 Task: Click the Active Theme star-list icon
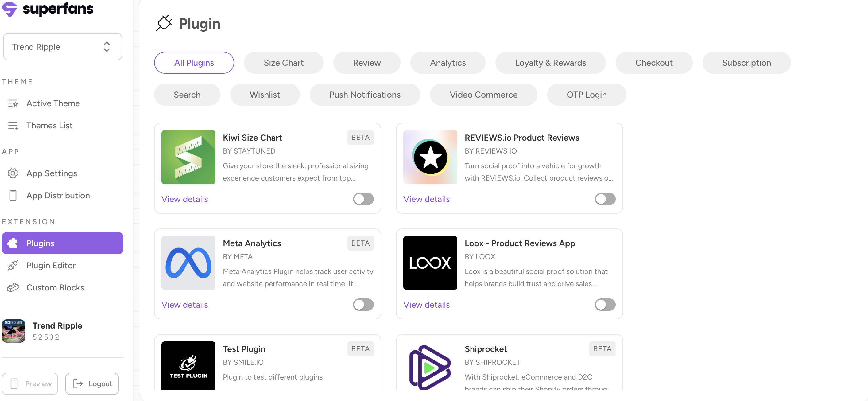[x=13, y=103]
